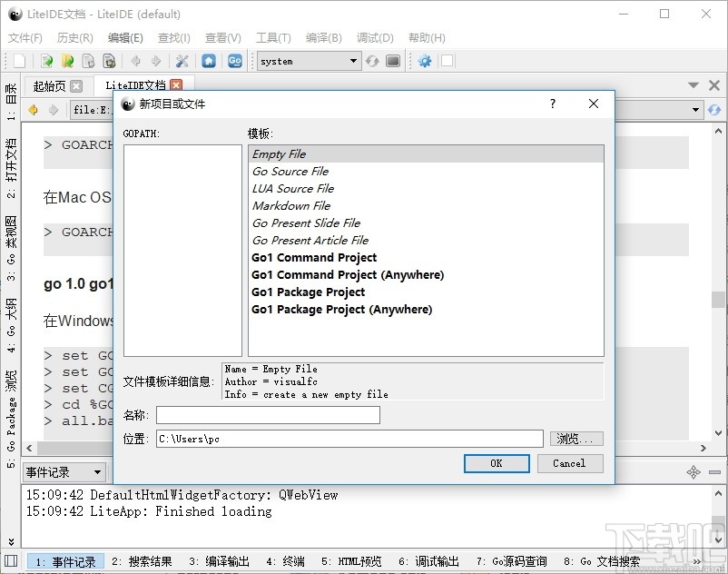Select the Markdown File template
The image size is (728, 574).
(x=426, y=206)
